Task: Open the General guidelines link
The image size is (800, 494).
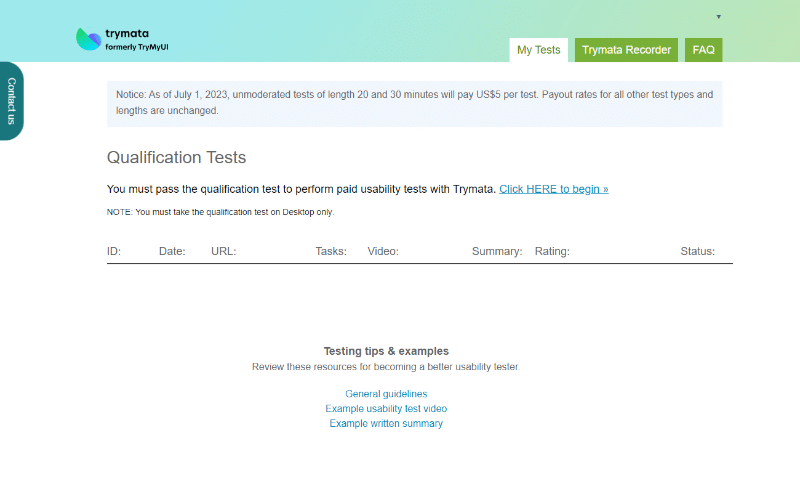Action: (x=386, y=394)
